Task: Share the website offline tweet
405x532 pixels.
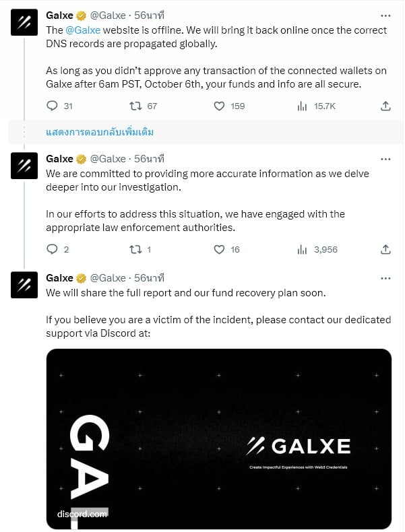Action: click(x=385, y=106)
